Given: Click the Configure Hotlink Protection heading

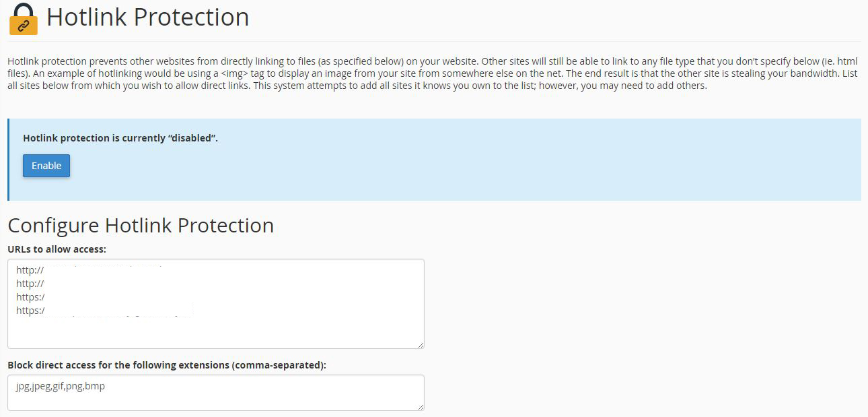Looking at the screenshot, I should click(141, 225).
